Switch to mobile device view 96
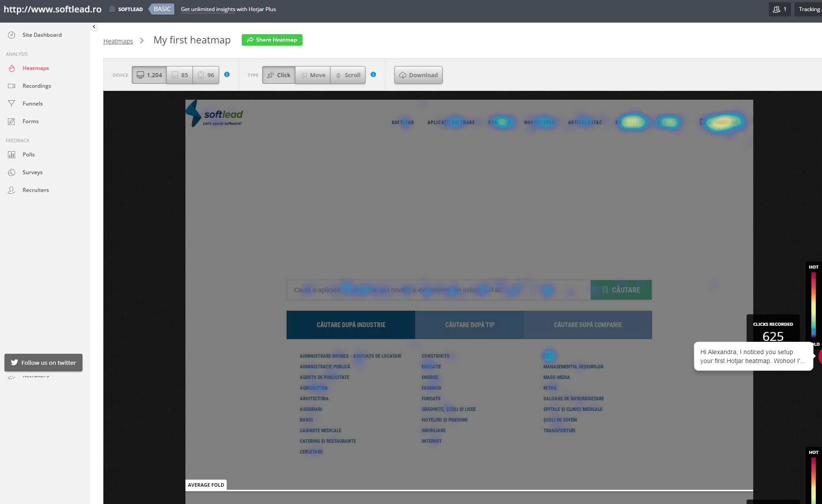Image resolution: width=822 pixels, height=504 pixels. coord(206,75)
